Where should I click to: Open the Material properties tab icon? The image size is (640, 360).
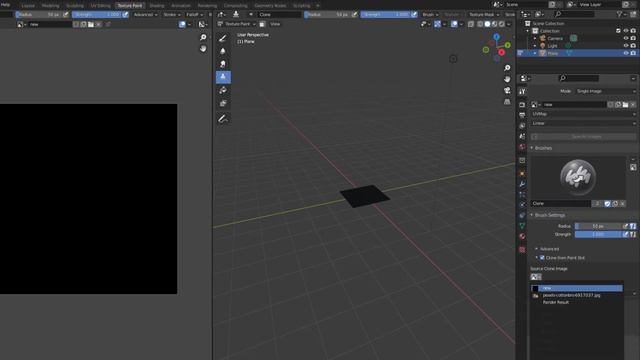(x=522, y=236)
